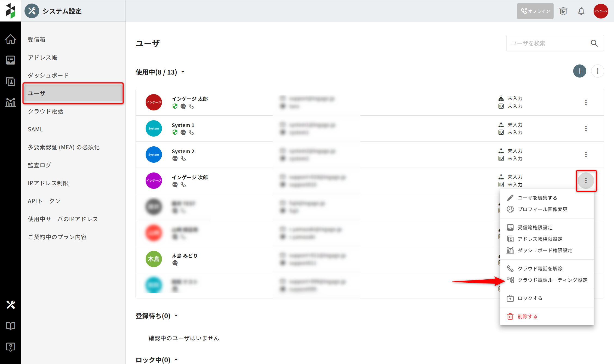
Task: Collapse the 使用中(8 / 13) section
Action: click(183, 72)
